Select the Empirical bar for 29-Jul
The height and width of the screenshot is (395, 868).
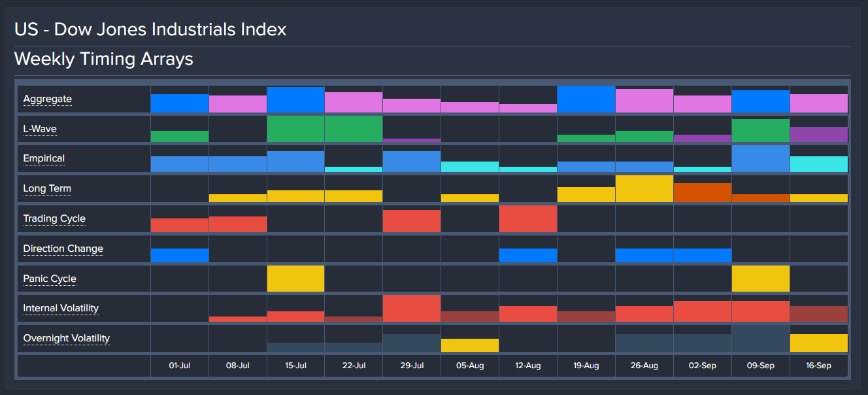(412, 162)
